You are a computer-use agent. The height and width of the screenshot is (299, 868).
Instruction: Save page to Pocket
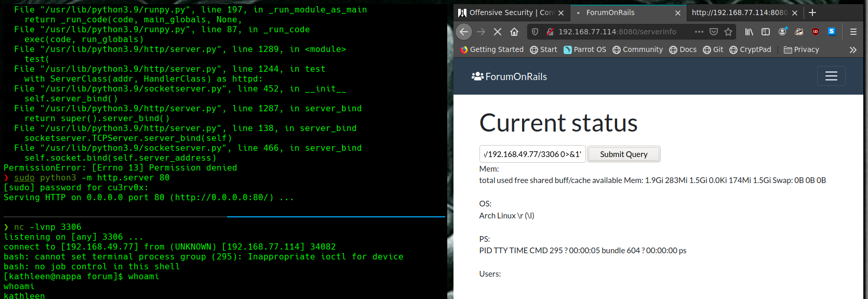[x=714, y=32]
